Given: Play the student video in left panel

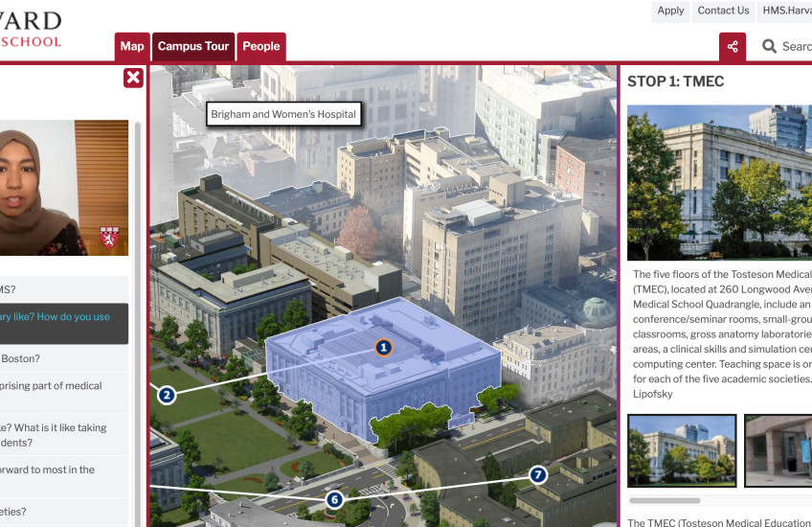Looking at the screenshot, I should pyautogui.click(x=64, y=188).
